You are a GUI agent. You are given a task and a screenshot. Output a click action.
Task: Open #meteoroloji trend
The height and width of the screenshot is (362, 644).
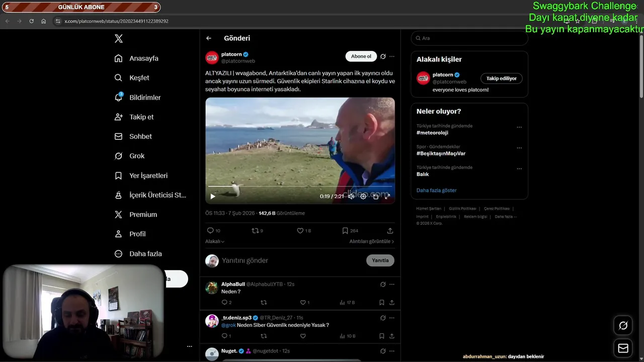pos(432,133)
